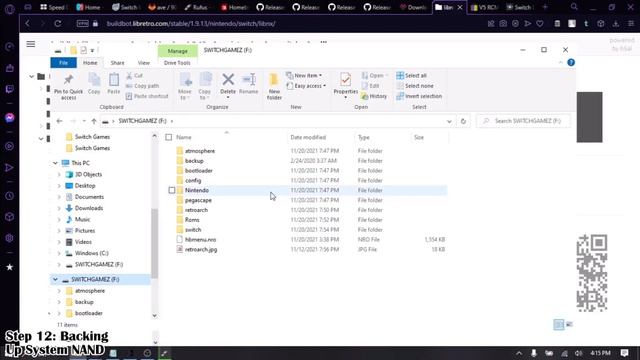The height and width of the screenshot is (360, 640).
Task: Open Move to dropdown
Action: click(185, 86)
